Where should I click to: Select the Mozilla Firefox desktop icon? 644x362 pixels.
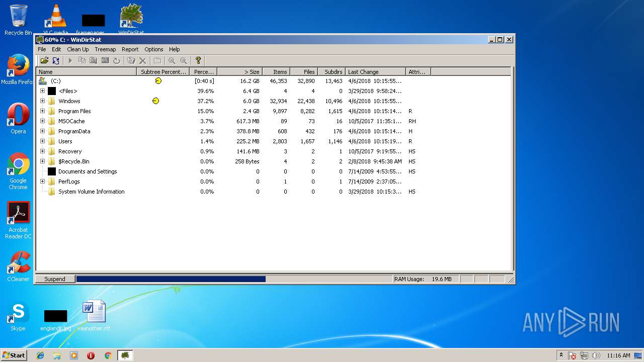(x=18, y=69)
